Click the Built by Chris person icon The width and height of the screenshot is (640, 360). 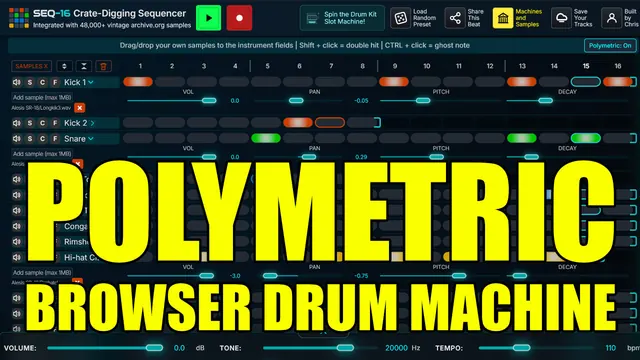point(611,18)
